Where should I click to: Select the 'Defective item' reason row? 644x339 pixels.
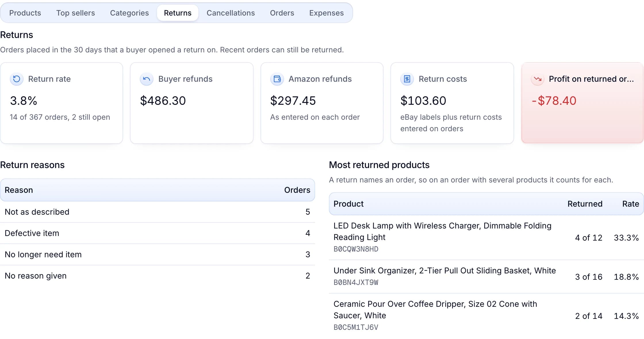point(158,233)
